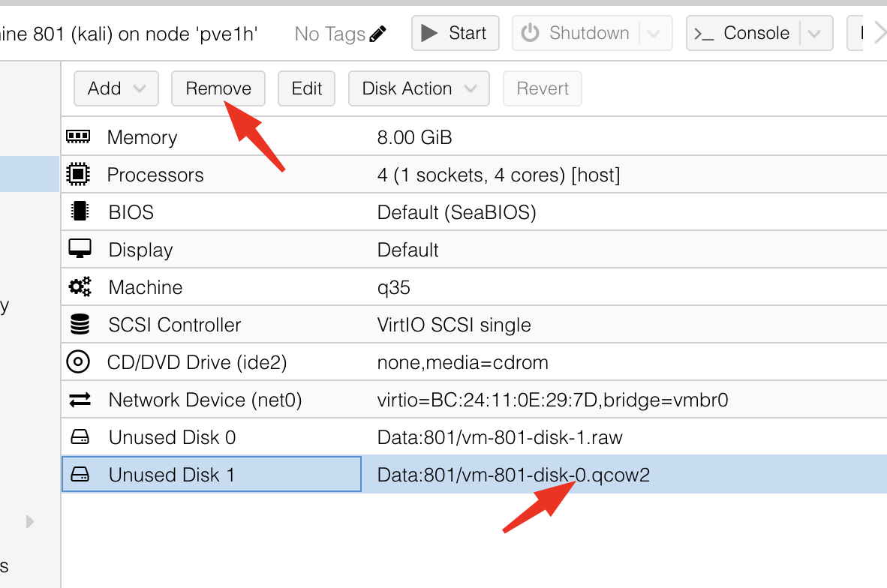Click the Network Device arrows icon
The image size is (887, 588).
(x=80, y=400)
